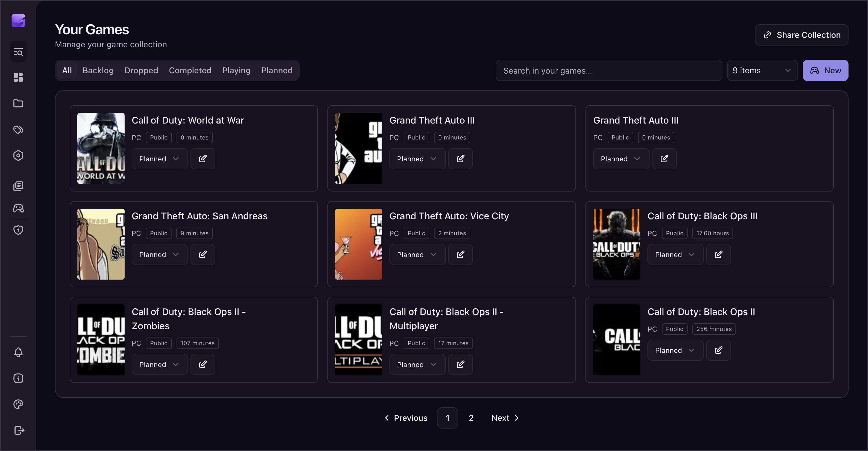The image size is (868, 451).
Task: Open the dashboard grid icon in sidebar
Action: click(x=18, y=78)
